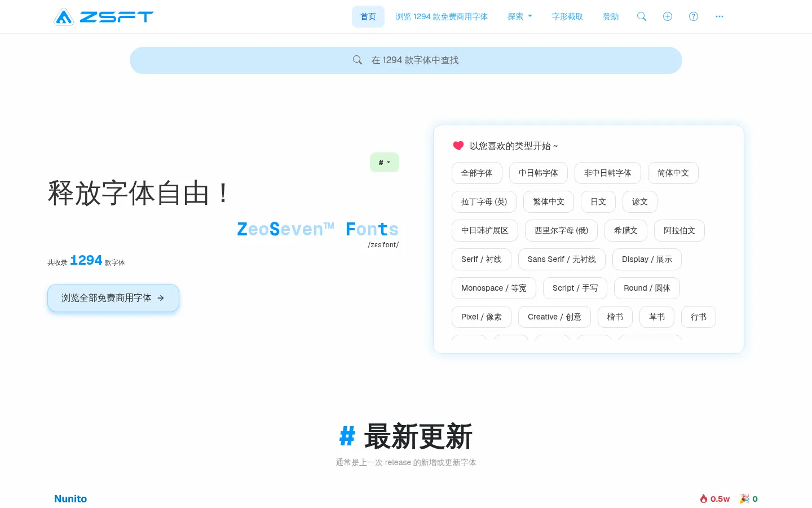Screen dimensions: 812x508
Task: Select 中日韩扩展区 chip
Action: click(x=485, y=230)
